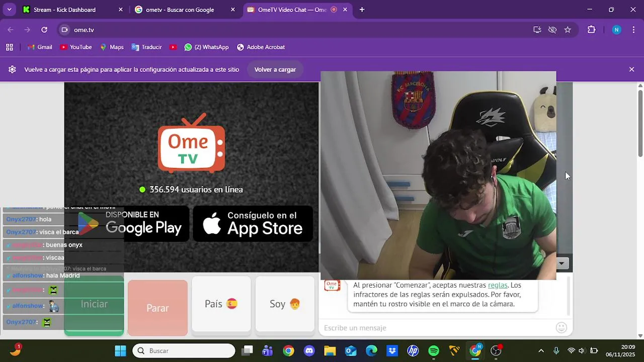Click the camera site-info icon in address bar
Image resolution: width=644 pixels, height=362 pixels.
(64, 30)
